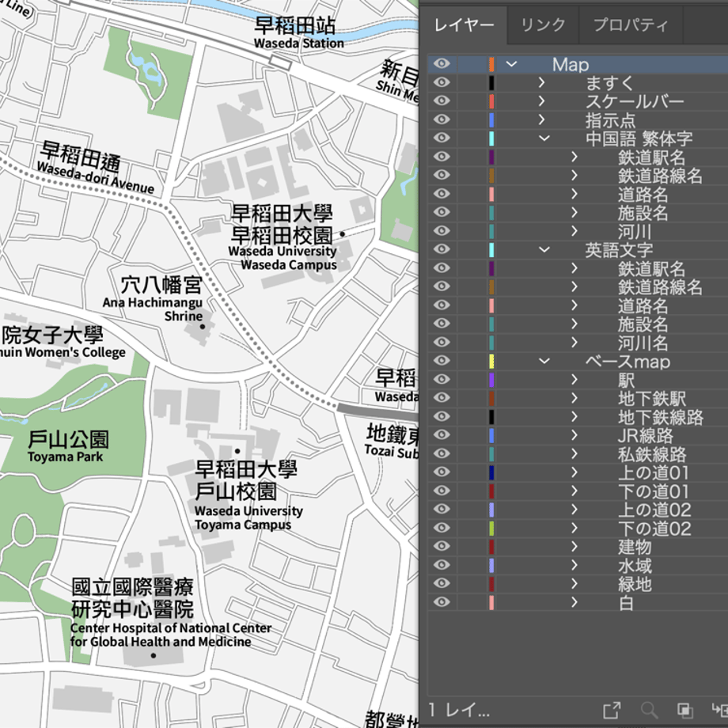728x728 pixels.
Task: Toggle visibility of 指示点 layer
Action: point(442,119)
